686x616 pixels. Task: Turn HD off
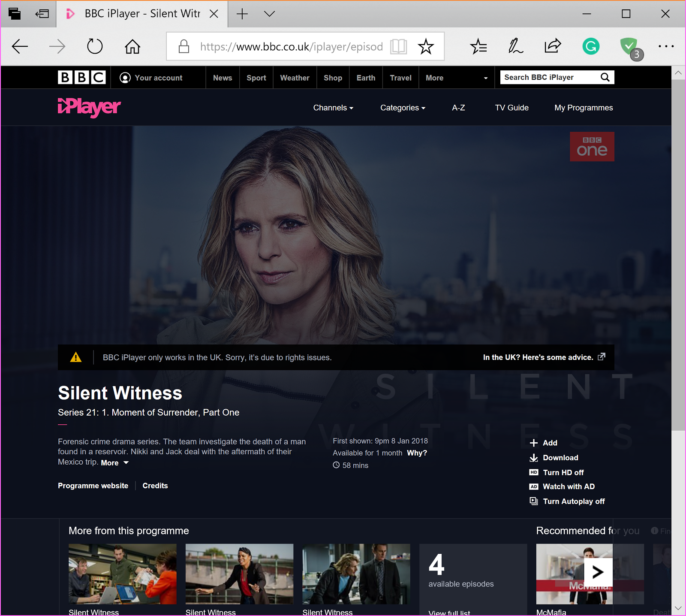[557, 472]
